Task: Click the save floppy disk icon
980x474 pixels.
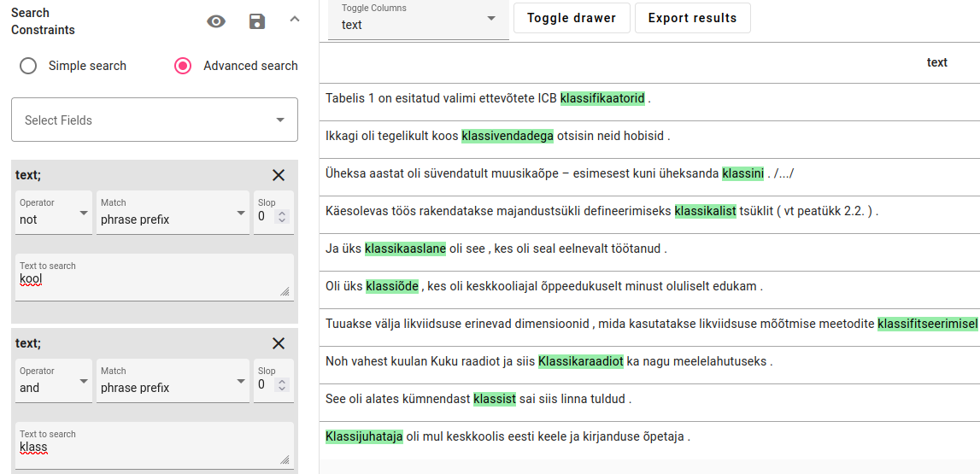Action: tap(257, 21)
